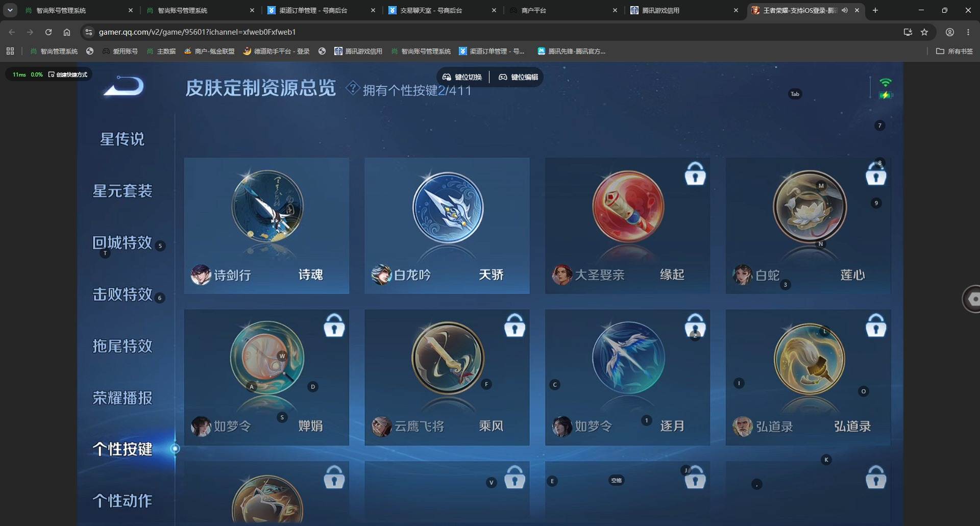Click the 白龙吟 hero avatar
The width and height of the screenshot is (980, 526).
(x=381, y=274)
